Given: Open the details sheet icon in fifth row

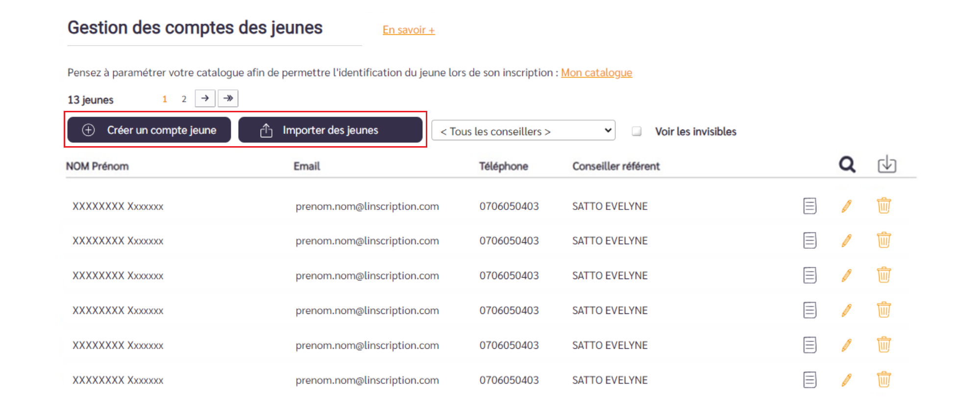Looking at the screenshot, I should [x=809, y=345].
